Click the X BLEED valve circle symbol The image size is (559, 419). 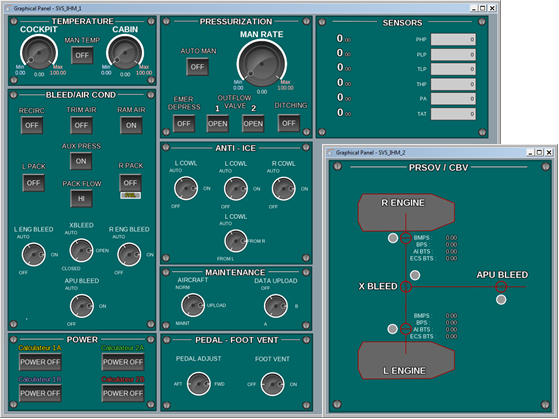[x=406, y=286]
